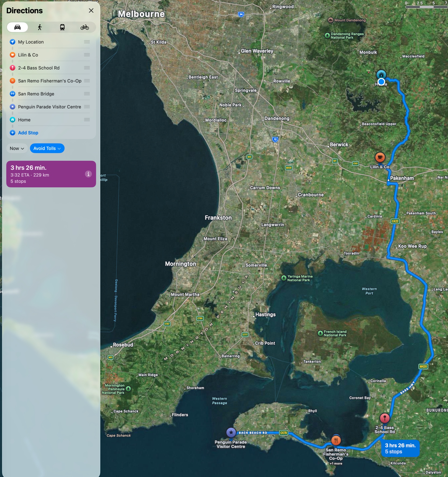Screen dimensions: 448x477
Task: Click Penguin Parade Visitor Centre star pin
Action: coord(231,432)
